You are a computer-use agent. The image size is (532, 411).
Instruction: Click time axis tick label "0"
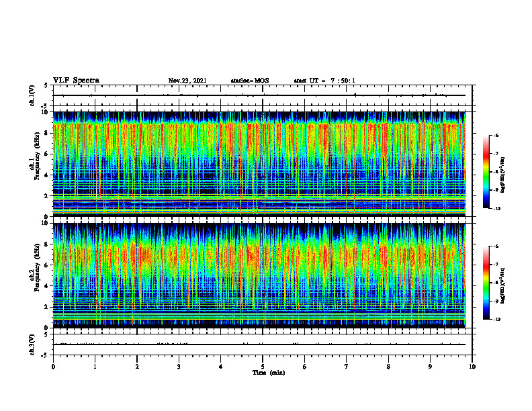click(x=53, y=367)
